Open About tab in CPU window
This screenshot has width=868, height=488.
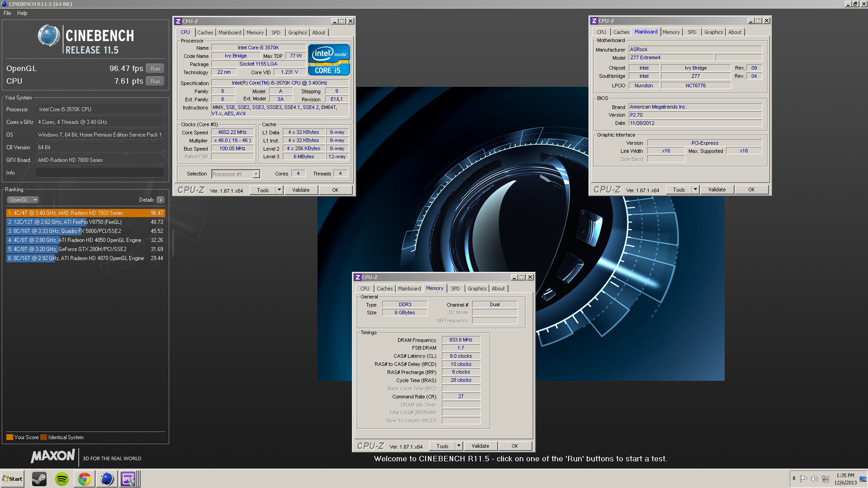point(319,33)
